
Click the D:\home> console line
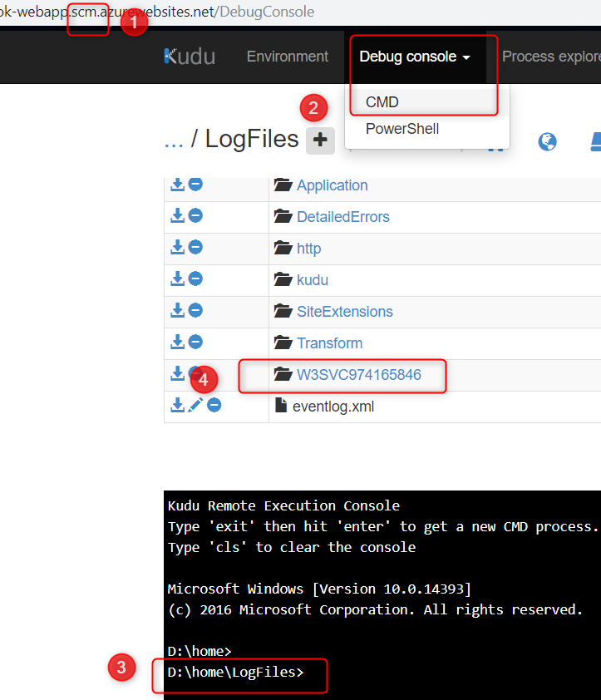[200, 651]
